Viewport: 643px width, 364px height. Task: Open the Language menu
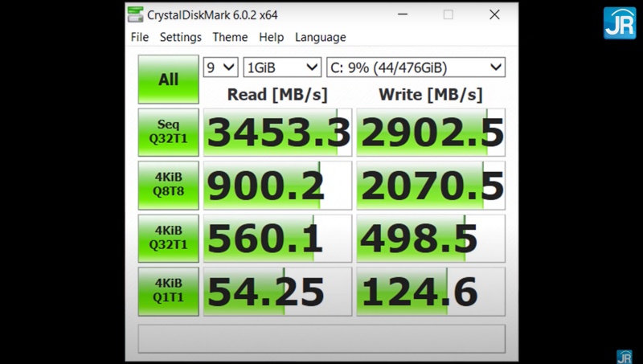(x=320, y=37)
